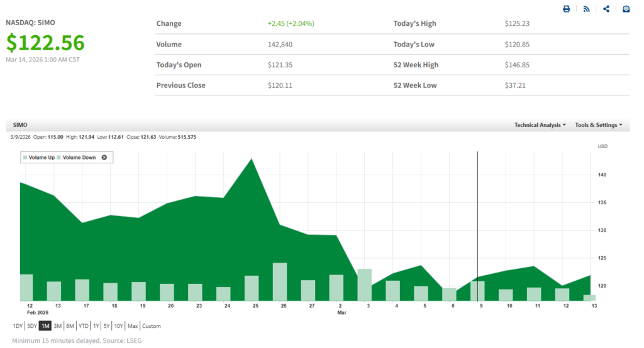Click the share icon
Screen dimensions: 644x348
(x=606, y=9)
